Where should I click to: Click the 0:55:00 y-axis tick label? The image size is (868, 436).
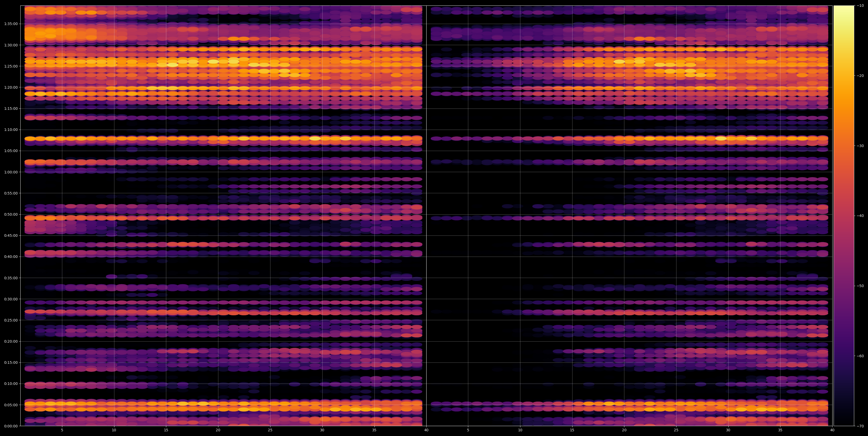pyautogui.click(x=11, y=193)
